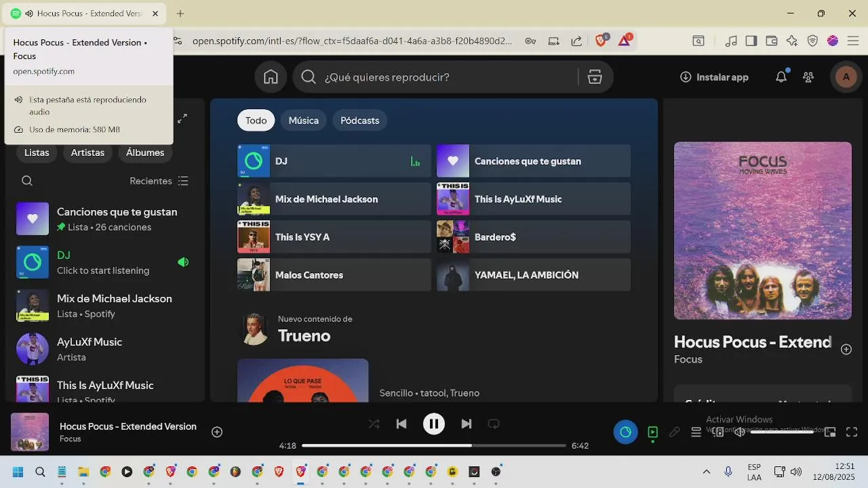Toggle the Now Playing view button
The width and height of the screenshot is (868, 488).
pos(652,432)
